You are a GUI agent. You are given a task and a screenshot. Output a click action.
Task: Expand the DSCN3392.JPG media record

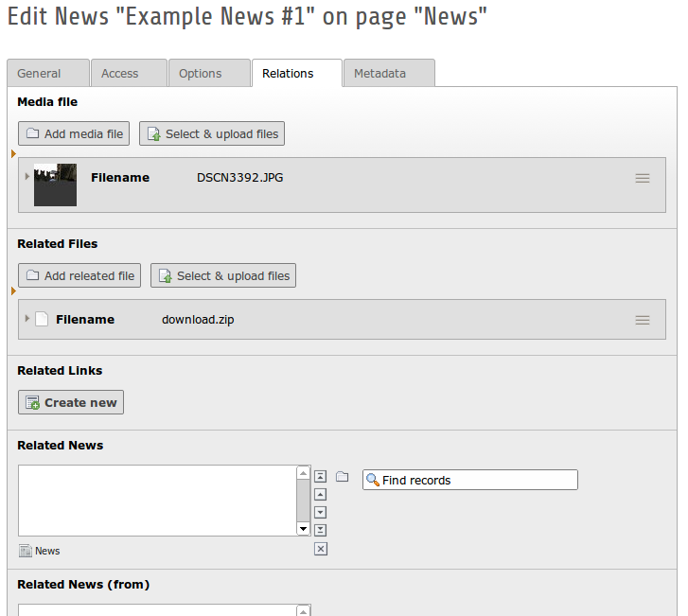tap(26, 177)
